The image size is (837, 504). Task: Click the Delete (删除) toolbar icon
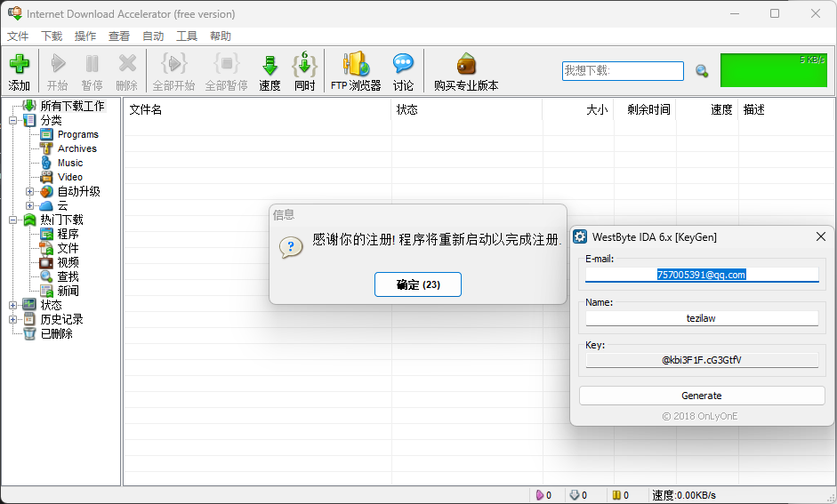(x=127, y=64)
